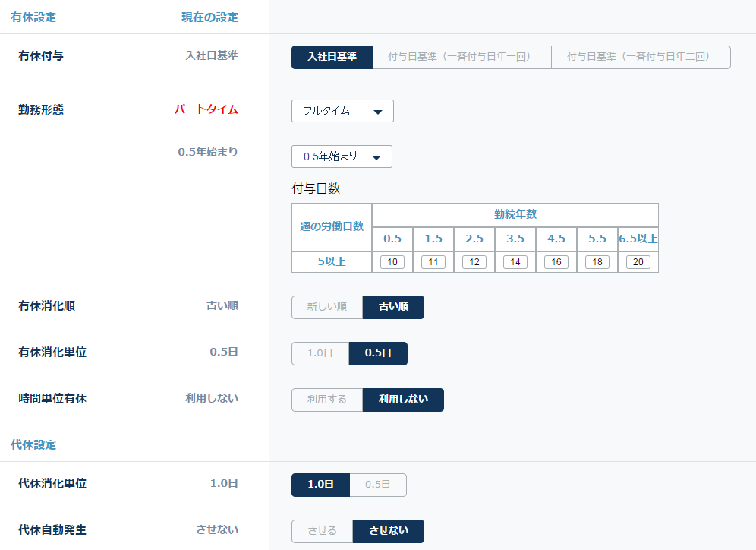Choose 1.0日 for 有休消化単位
This screenshot has height=550, width=756.
coord(320,353)
